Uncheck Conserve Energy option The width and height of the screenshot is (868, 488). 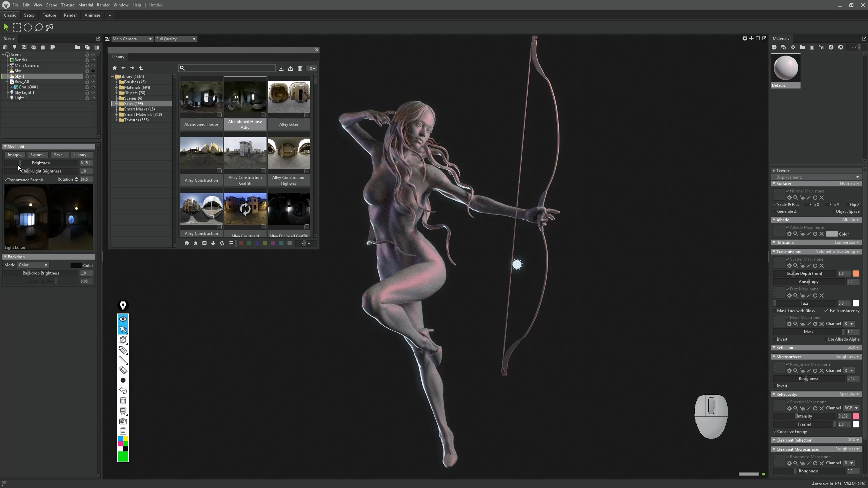pyautogui.click(x=775, y=432)
